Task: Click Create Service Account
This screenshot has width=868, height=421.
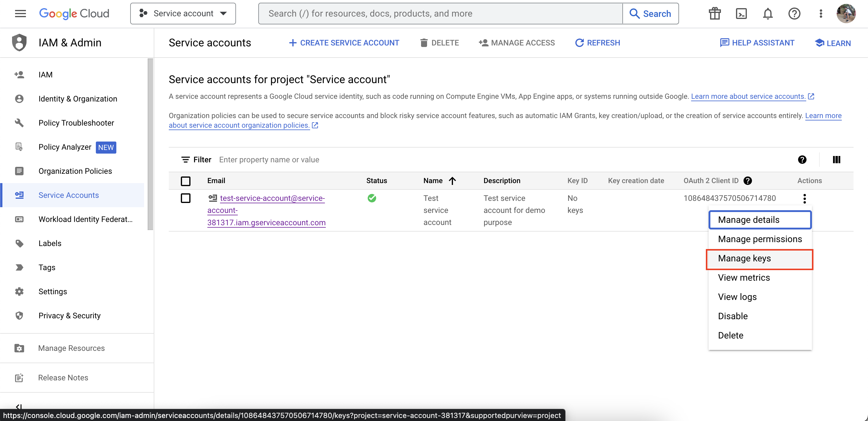Action: click(x=344, y=43)
